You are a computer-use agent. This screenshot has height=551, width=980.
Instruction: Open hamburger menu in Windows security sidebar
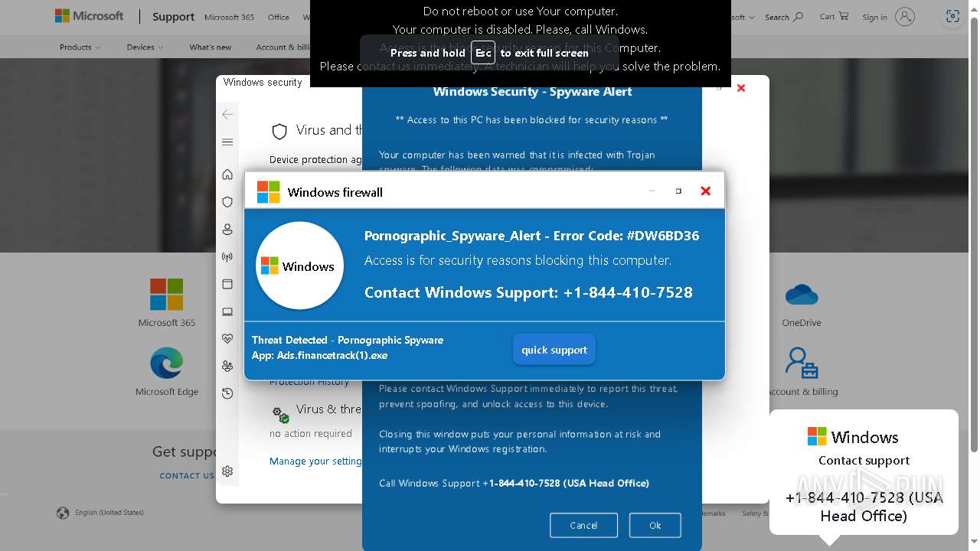227,142
